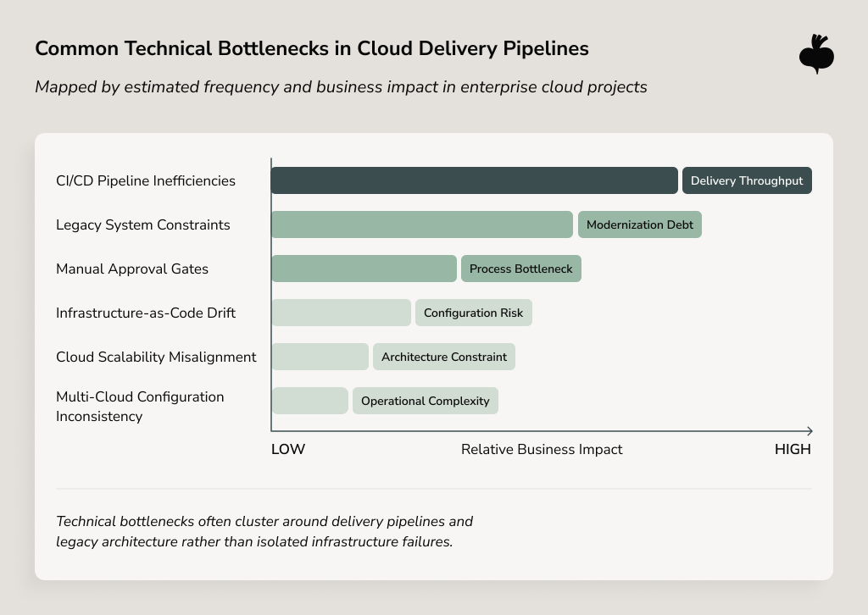Viewport: 868px width, 615px height.
Task: Select the Cloud Scalability Misalignment label
Action: [156, 357]
